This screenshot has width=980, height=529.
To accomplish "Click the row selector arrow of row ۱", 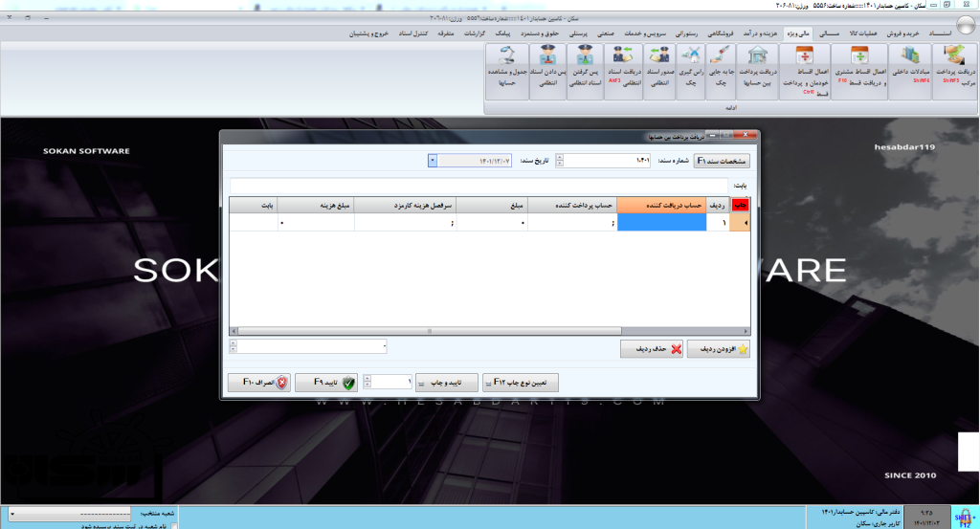I will [740, 222].
